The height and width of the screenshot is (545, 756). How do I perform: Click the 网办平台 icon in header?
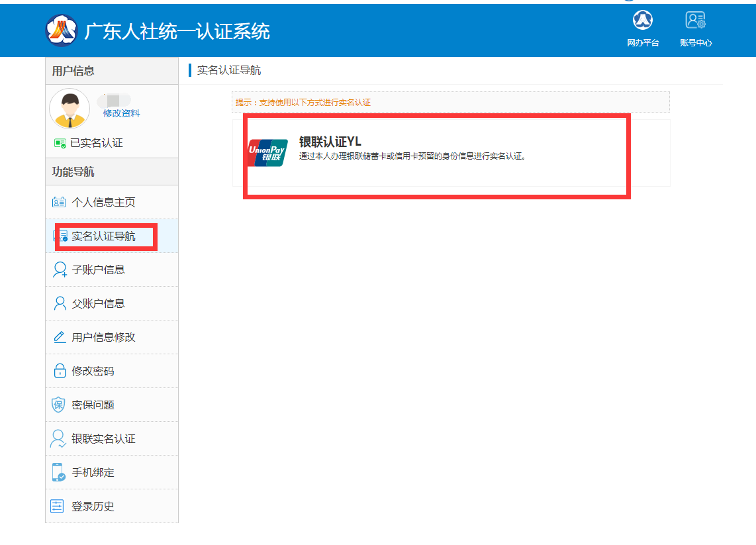pyautogui.click(x=642, y=21)
